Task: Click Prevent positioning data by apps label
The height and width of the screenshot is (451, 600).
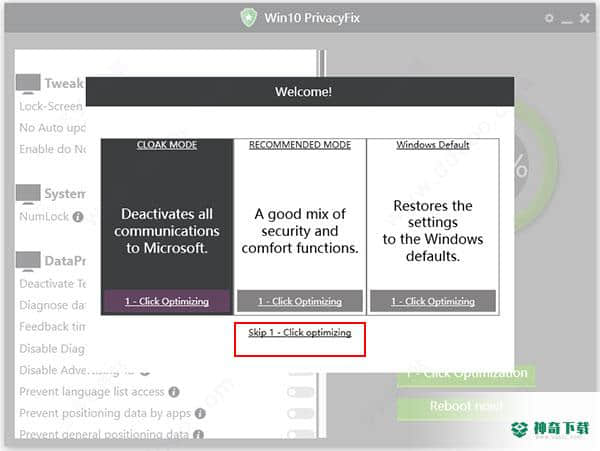Action: click(x=105, y=414)
